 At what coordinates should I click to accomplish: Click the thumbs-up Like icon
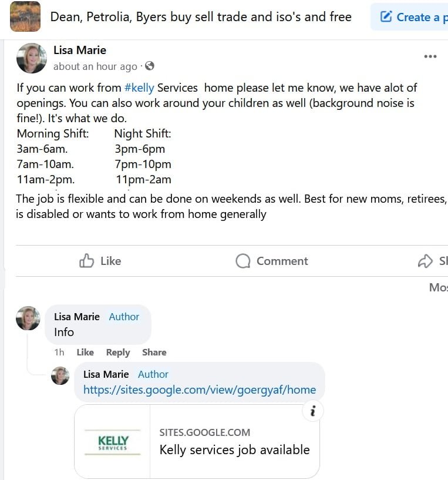pyautogui.click(x=87, y=261)
